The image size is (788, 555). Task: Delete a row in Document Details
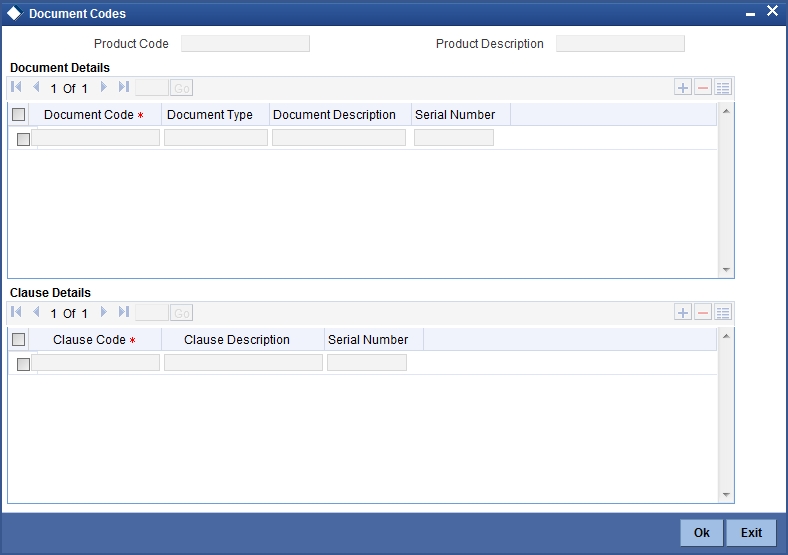tap(703, 87)
